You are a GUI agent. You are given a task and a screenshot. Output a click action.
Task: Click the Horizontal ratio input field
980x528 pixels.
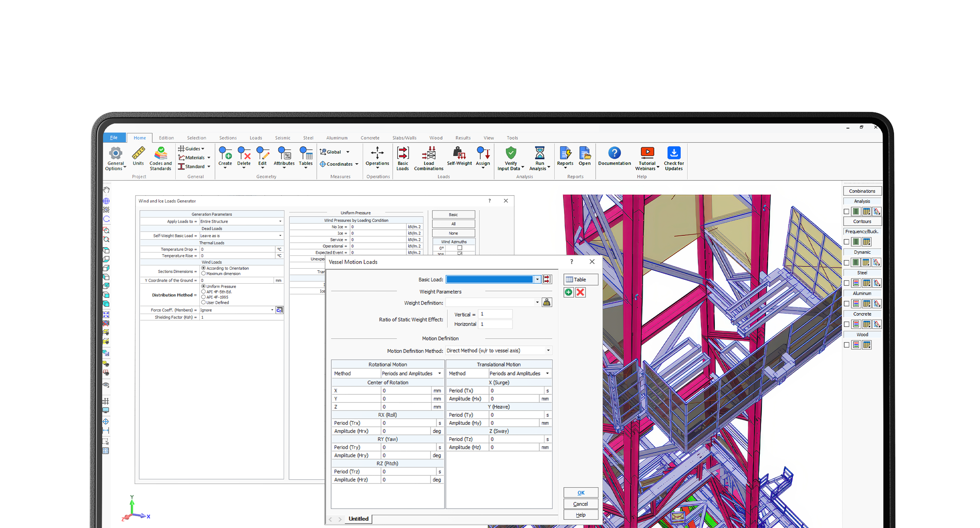coord(495,324)
